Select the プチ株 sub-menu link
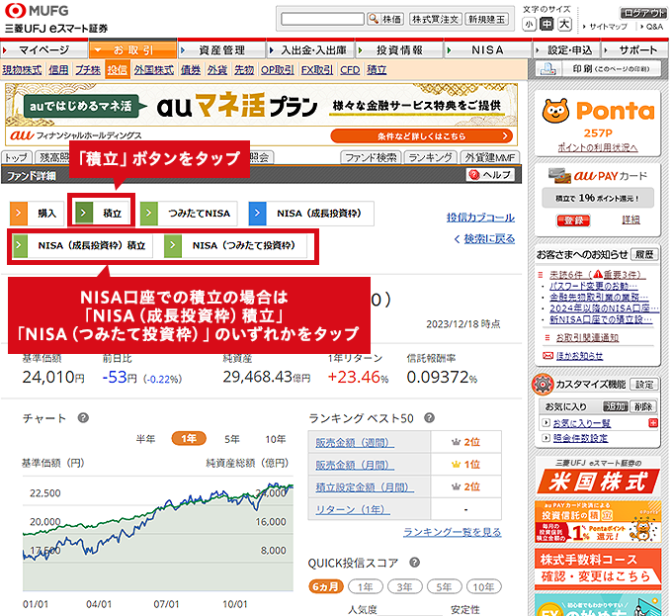The height and width of the screenshot is (616, 672). coord(88,70)
